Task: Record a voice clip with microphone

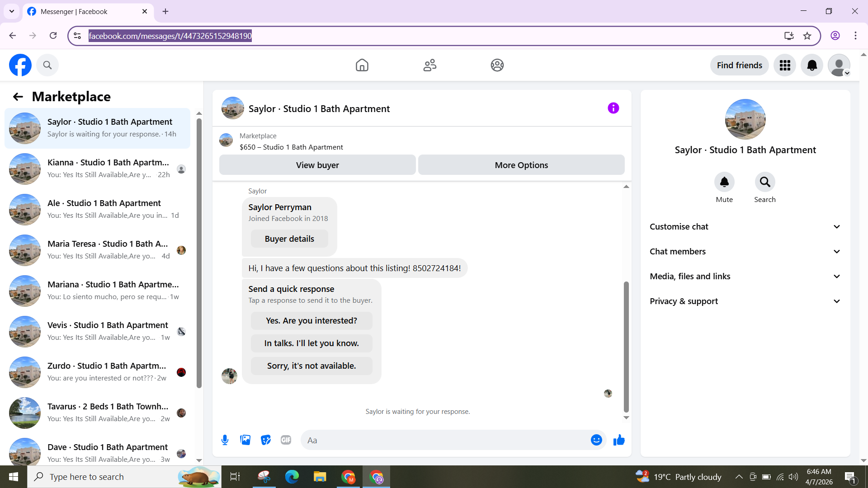Action: (225, 440)
